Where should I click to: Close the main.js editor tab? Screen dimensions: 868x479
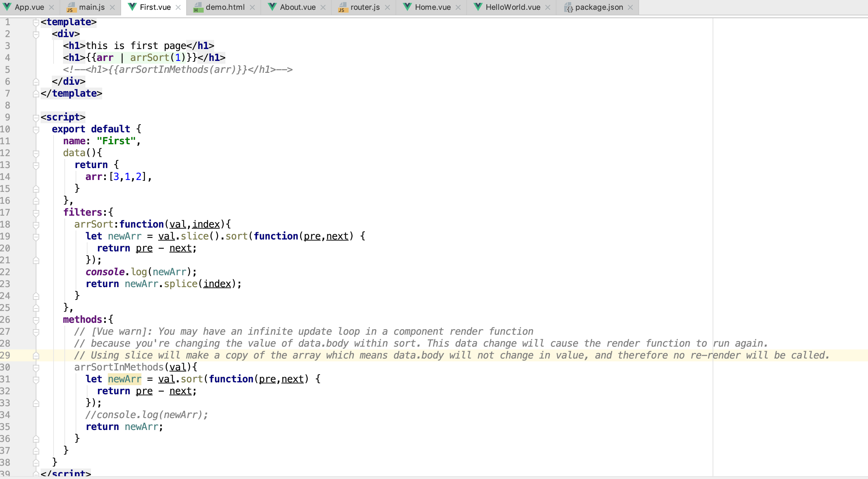[x=112, y=7]
